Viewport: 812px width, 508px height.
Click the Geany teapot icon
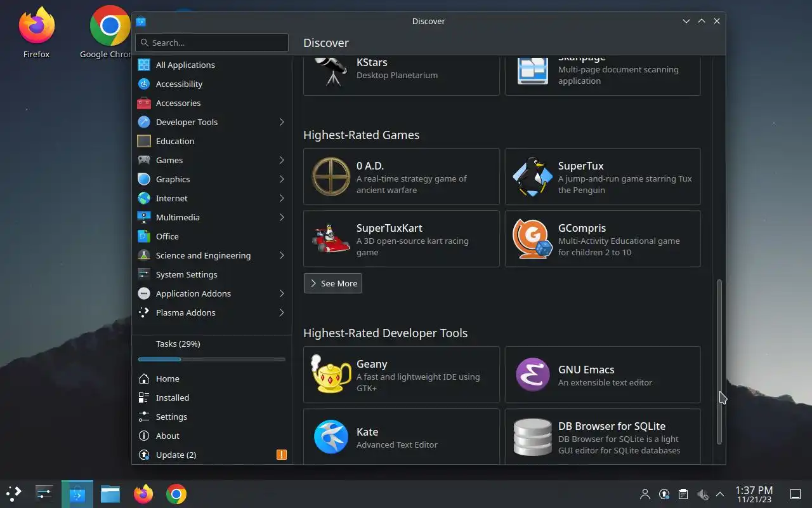(x=331, y=374)
